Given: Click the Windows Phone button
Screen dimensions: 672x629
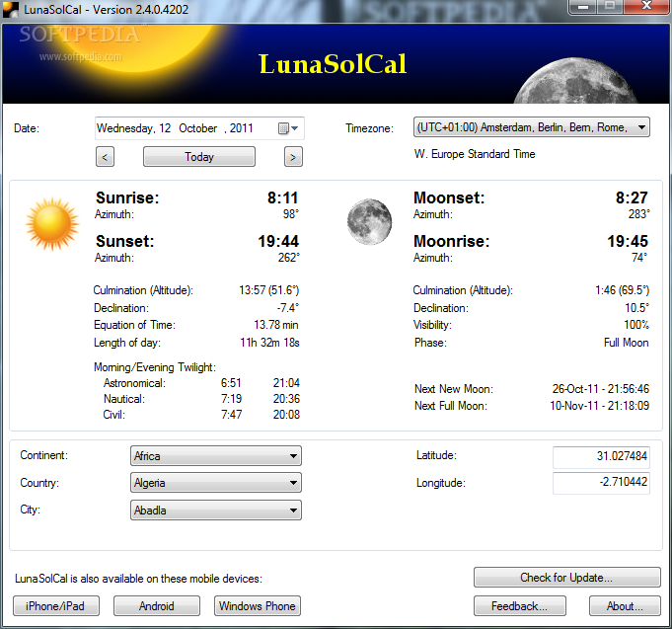Looking at the screenshot, I should (258, 606).
